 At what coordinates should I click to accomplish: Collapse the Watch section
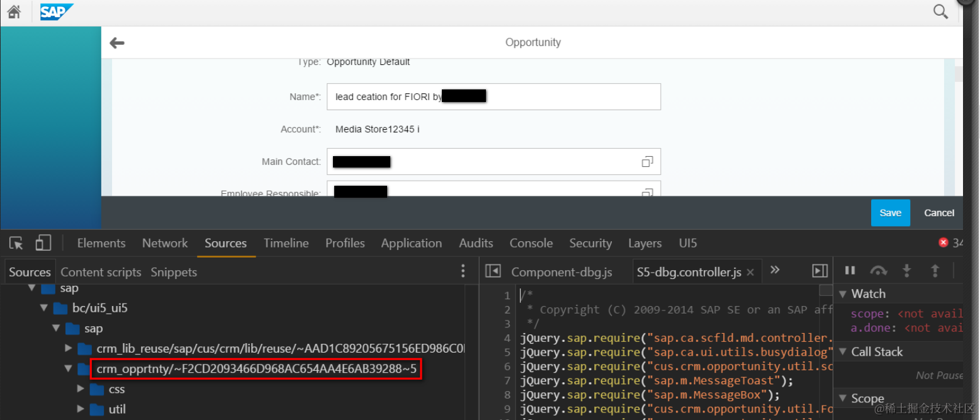pyautogui.click(x=843, y=294)
